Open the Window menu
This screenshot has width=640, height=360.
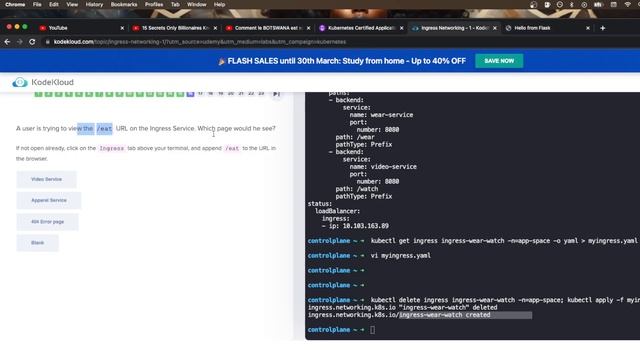pos(197,4)
